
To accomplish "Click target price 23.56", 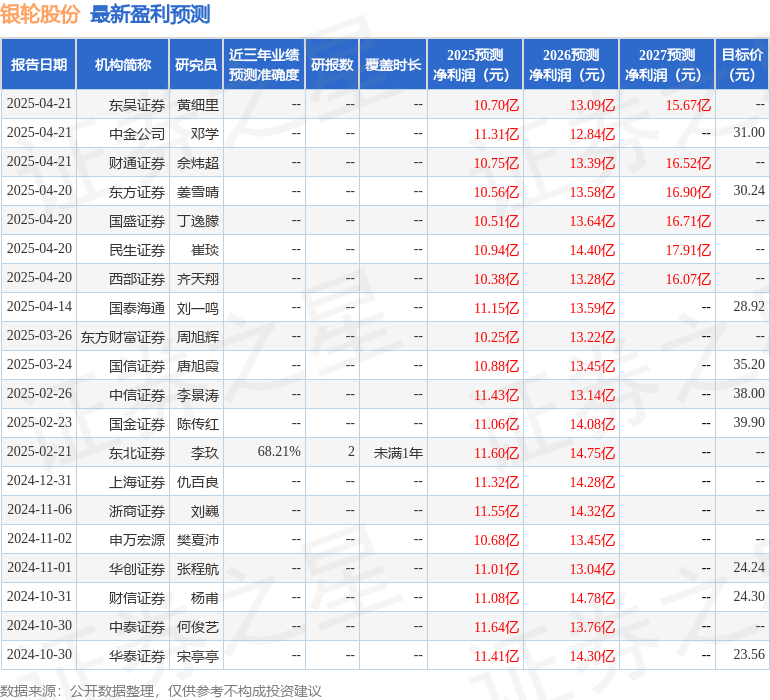I will (x=749, y=654).
